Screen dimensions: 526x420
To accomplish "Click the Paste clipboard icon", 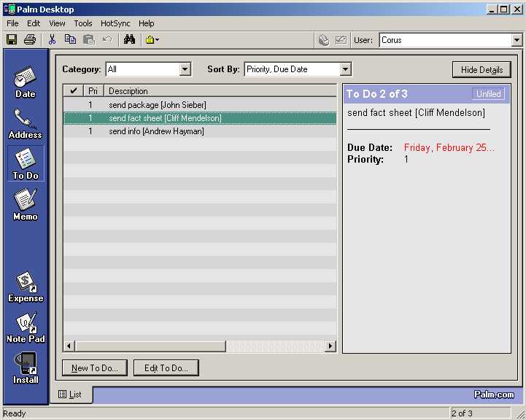I will tap(89, 40).
